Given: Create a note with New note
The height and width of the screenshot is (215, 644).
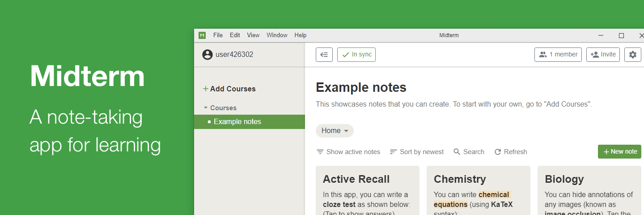Looking at the screenshot, I should [619, 151].
